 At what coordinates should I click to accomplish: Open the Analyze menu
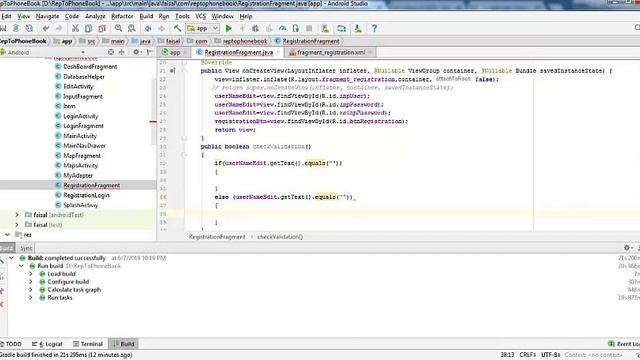(x=95, y=16)
